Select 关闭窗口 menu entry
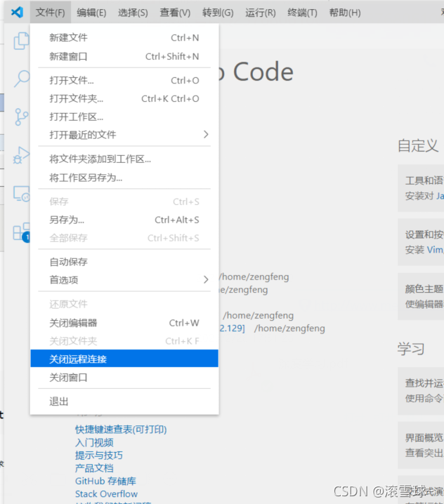Image resolution: width=444 pixels, height=504 pixels. [x=124, y=378]
